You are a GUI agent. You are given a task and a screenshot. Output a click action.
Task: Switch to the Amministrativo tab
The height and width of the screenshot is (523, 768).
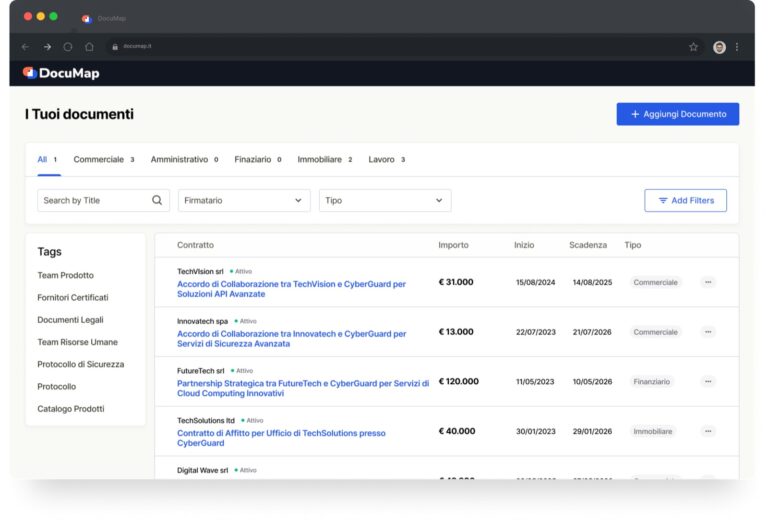185,160
